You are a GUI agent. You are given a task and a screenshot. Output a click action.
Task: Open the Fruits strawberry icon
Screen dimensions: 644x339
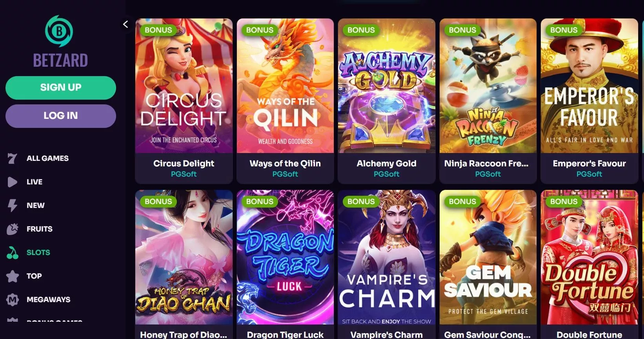13,229
